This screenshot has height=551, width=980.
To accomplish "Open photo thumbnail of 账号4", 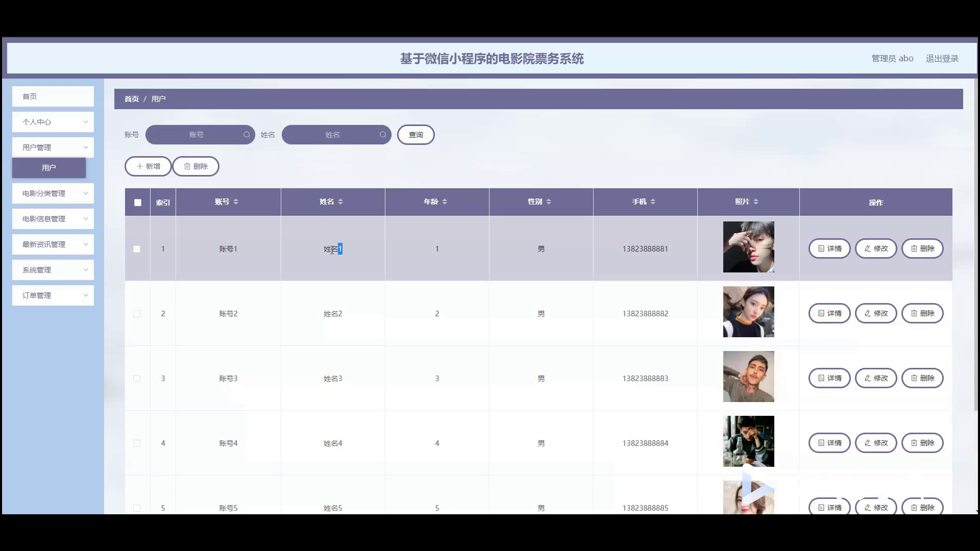I will click(748, 441).
